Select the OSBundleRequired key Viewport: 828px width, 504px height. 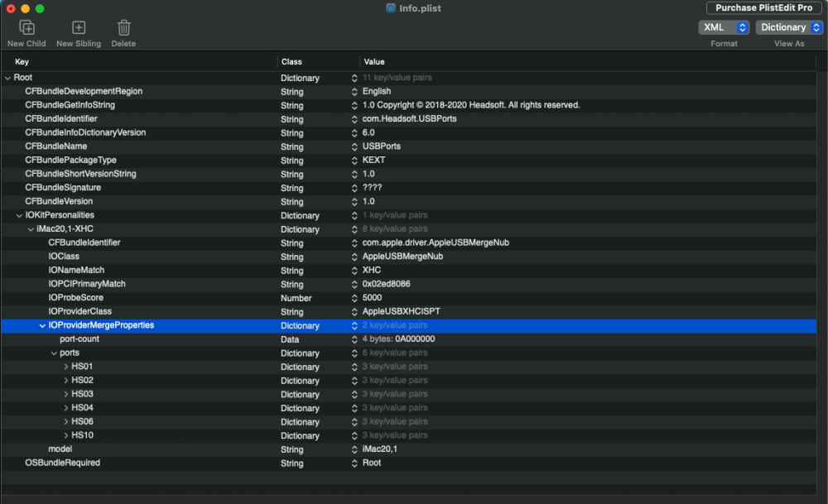pos(62,463)
